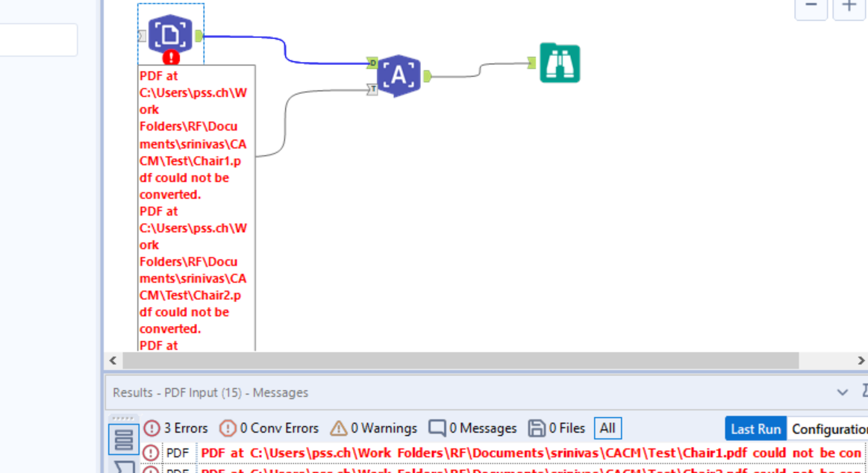Click the All messages filter button
The height and width of the screenshot is (473, 868).
[607, 428]
